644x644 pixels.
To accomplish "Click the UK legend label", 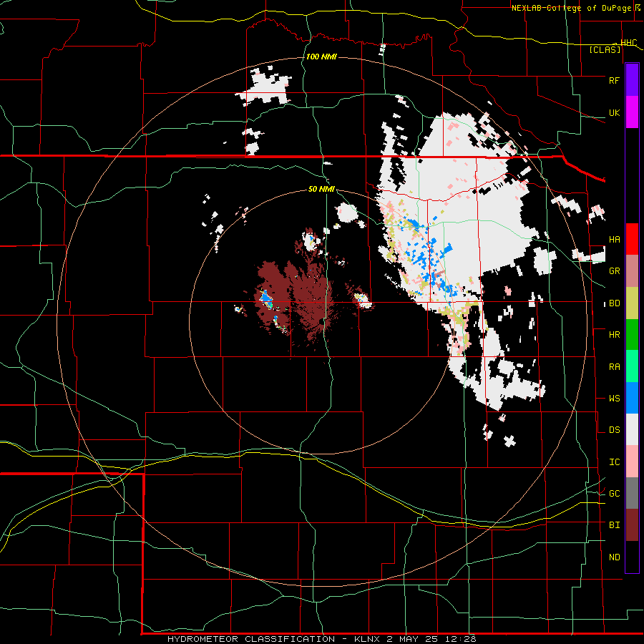I will (x=614, y=112).
